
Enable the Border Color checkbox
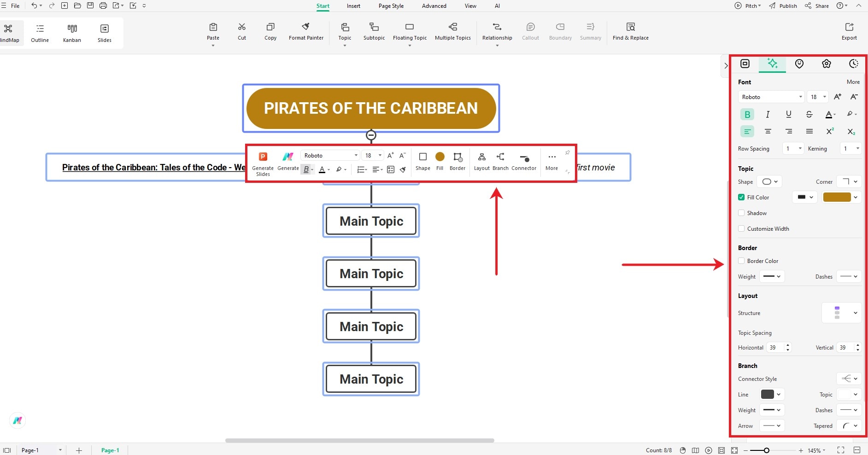pyautogui.click(x=741, y=261)
